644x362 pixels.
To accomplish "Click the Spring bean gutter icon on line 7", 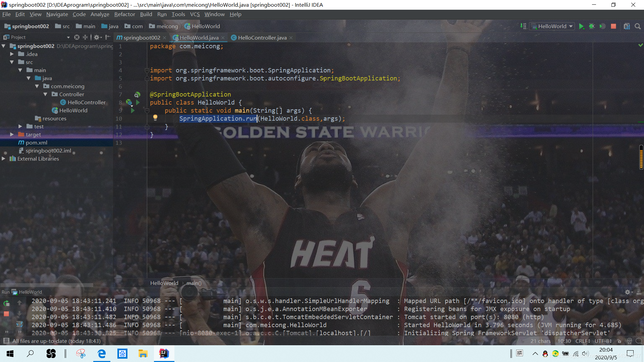I will point(137,95).
